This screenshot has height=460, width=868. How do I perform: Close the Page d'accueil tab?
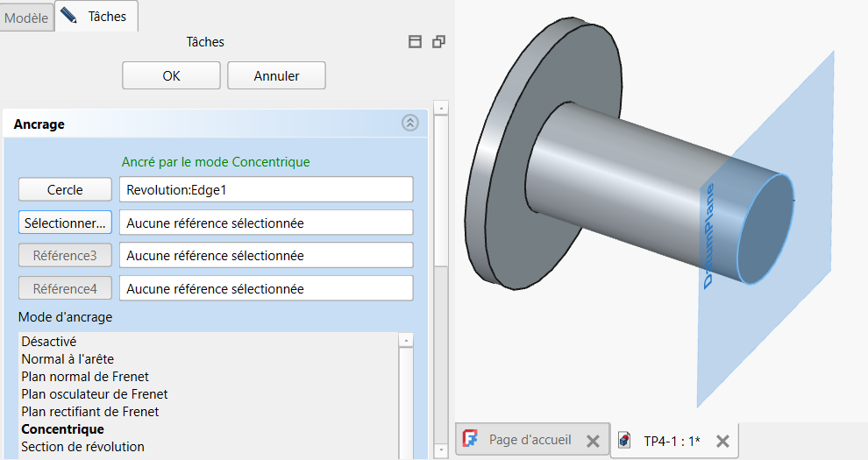[x=592, y=441]
